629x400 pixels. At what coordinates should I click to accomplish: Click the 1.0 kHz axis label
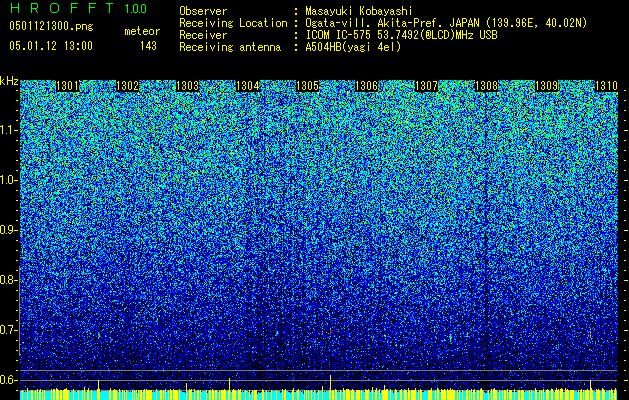click(x=9, y=180)
